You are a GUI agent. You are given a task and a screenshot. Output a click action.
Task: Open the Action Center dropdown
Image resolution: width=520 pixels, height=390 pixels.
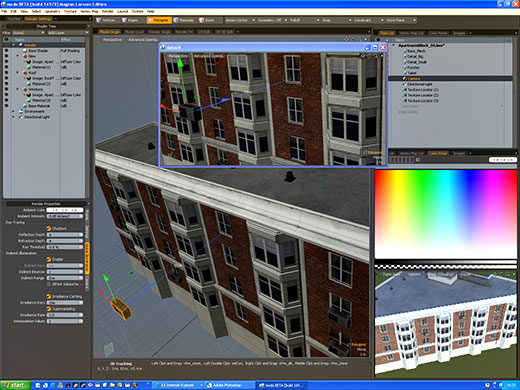click(x=240, y=20)
